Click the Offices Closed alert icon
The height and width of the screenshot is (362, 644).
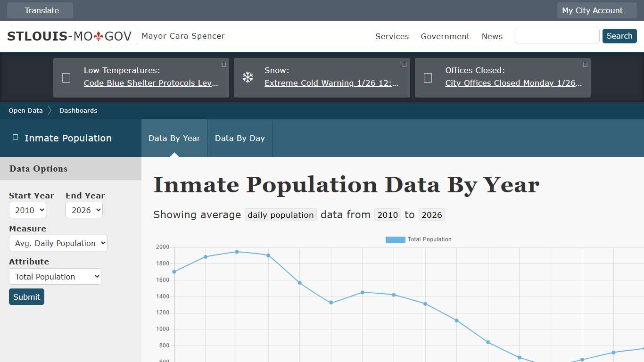coord(428,77)
